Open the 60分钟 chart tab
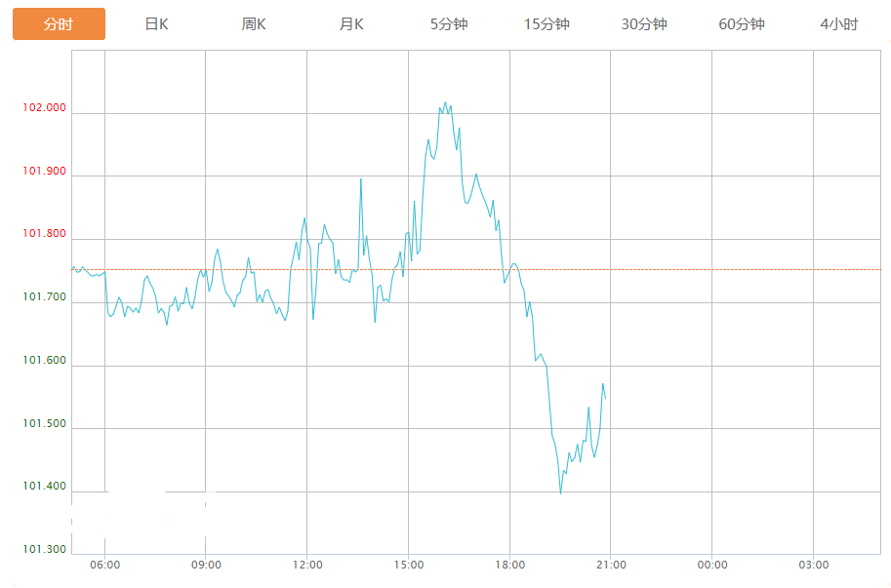 click(x=742, y=24)
